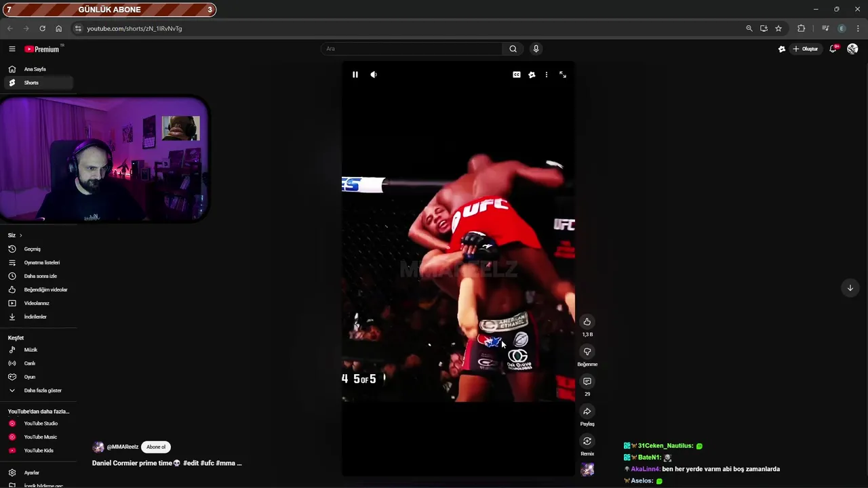The height and width of the screenshot is (488, 868).
Task: Toggle closed captions on the Short
Action: point(517,75)
